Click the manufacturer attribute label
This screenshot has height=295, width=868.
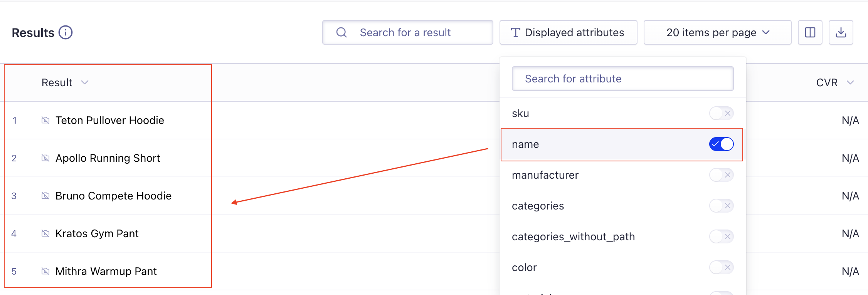[545, 175]
